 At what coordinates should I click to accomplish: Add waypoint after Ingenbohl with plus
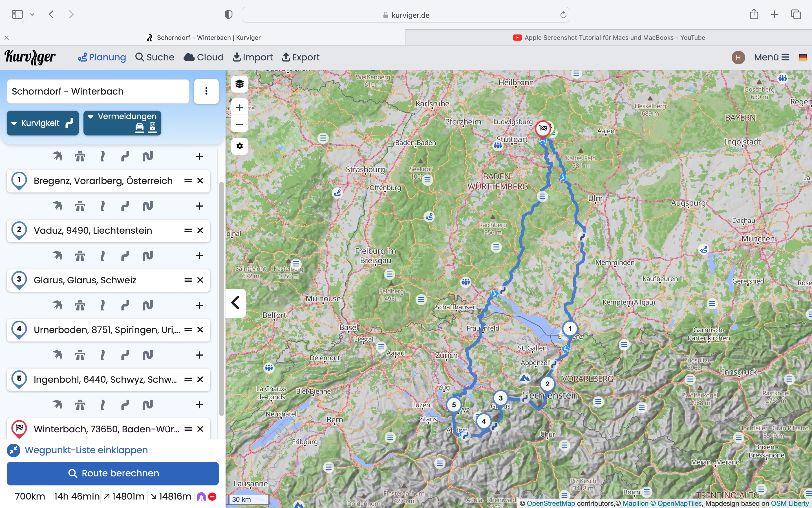[x=200, y=404]
